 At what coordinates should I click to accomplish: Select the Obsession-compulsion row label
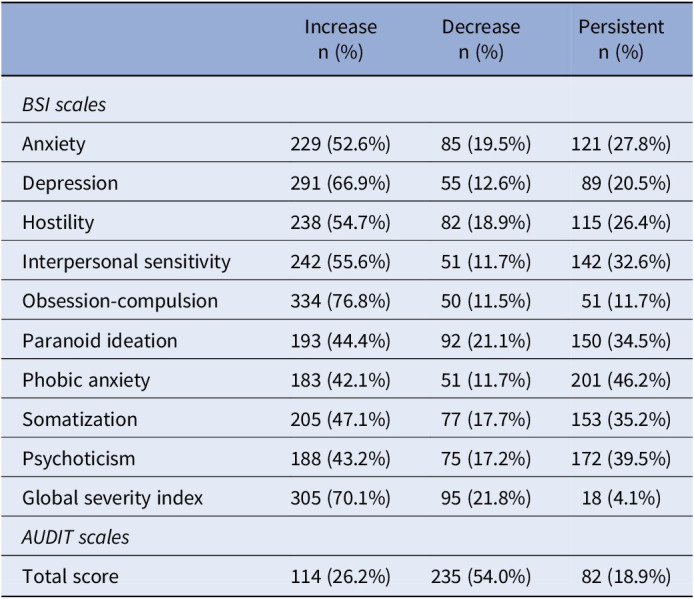pos(120,301)
